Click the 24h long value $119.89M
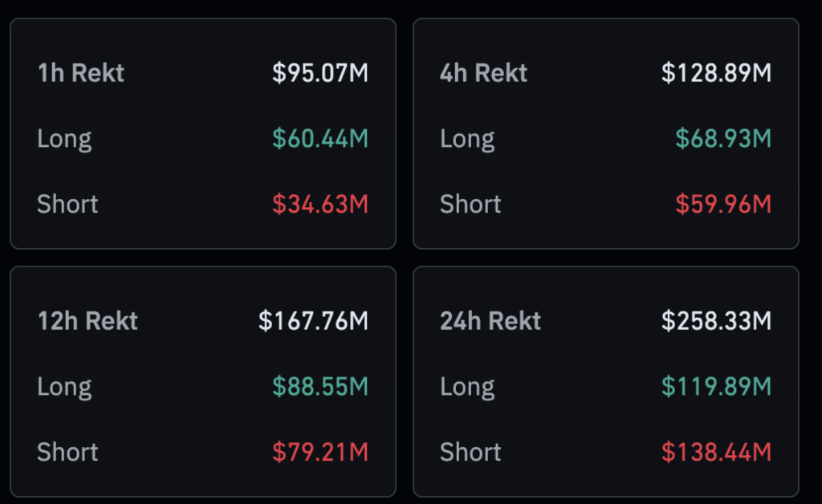The height and width of the screenshot is (504, 822). pos(716,387)
